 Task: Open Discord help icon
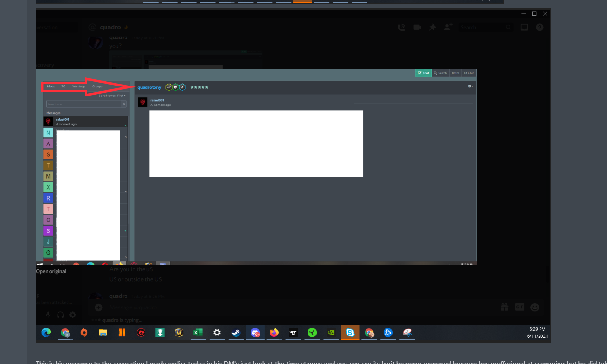(540, 28)
